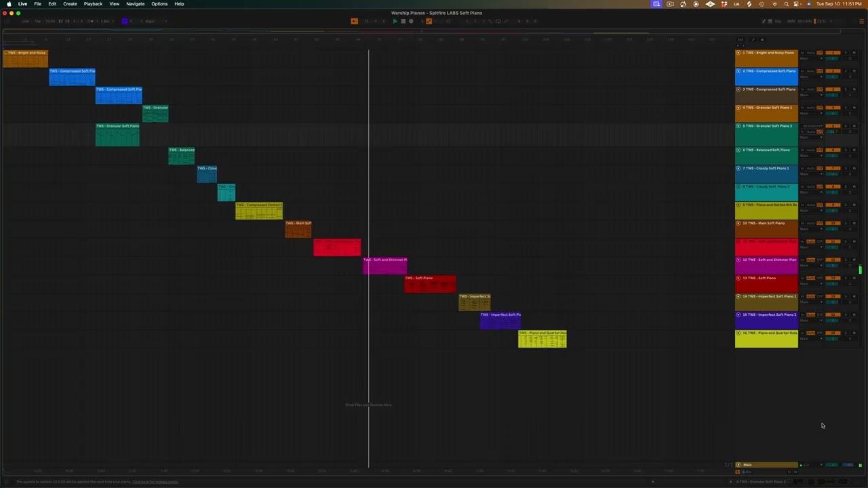This screenshot has height=488, width=868.
Task: Toggle the purple scale mode button
Action: [125, 21]
